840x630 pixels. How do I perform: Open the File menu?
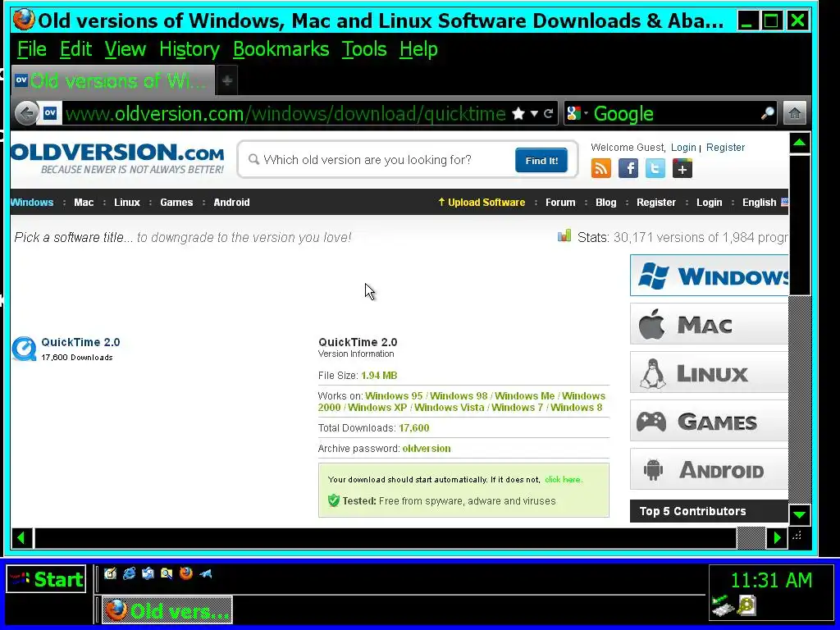pos(32,49)
